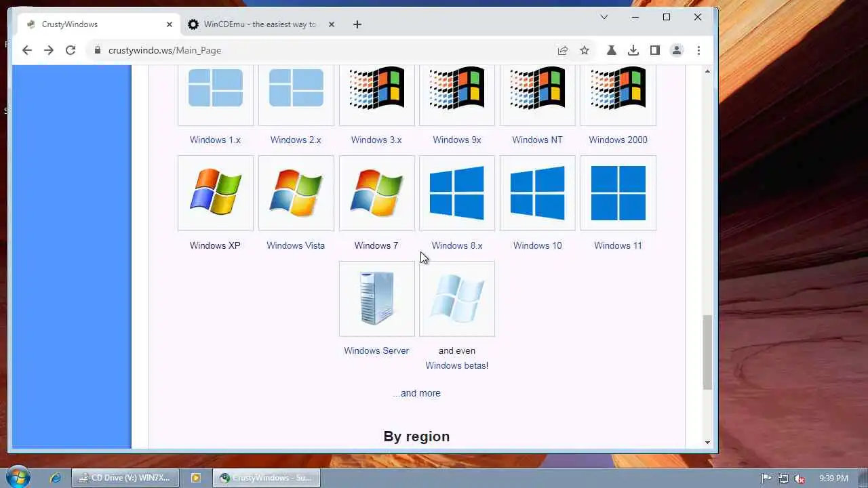Open the Windows Vista text link

(x=296, y=245)
